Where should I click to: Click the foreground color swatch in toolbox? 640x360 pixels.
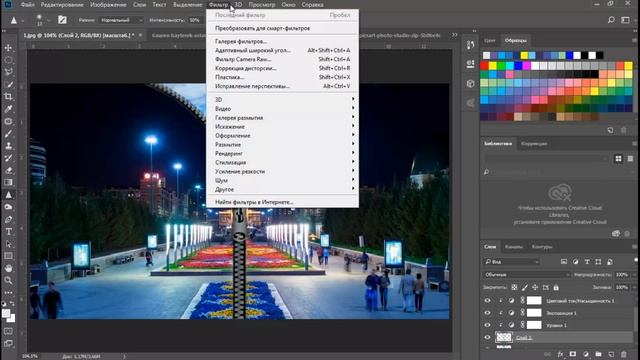6,313
